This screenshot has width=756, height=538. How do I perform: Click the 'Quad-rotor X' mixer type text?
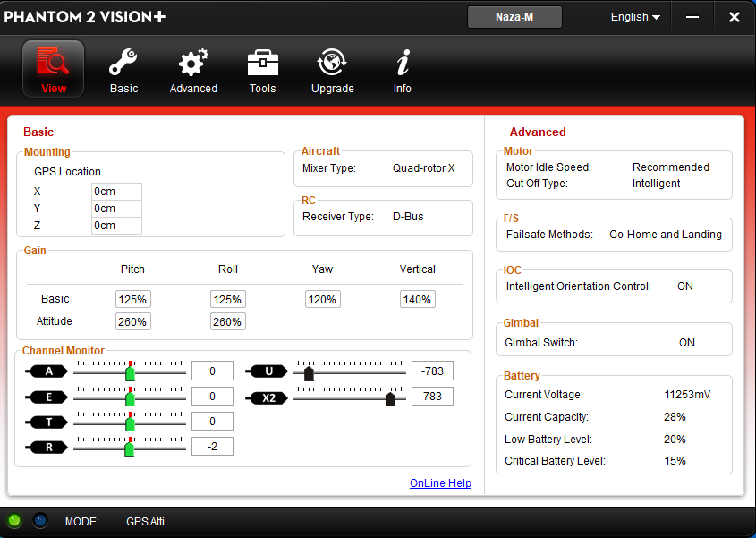tap(424, 168)
